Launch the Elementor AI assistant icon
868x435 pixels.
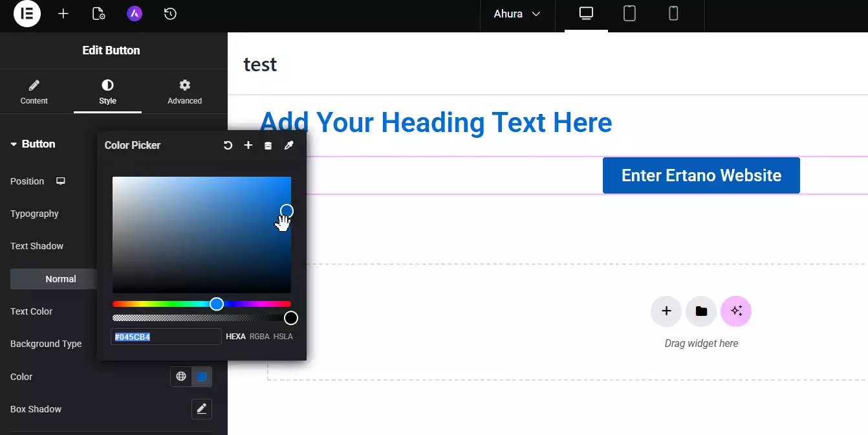coord(134,14)
